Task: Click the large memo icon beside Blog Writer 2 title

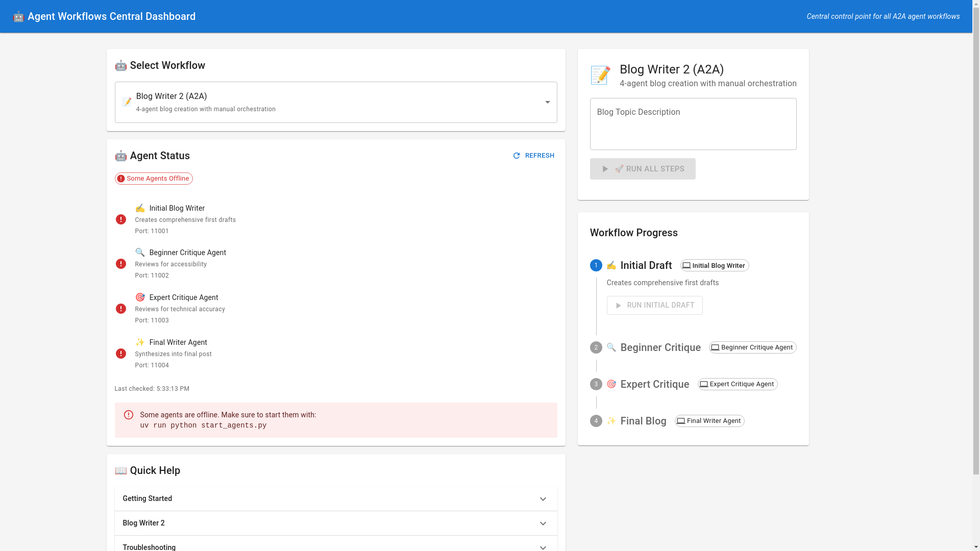Action: click(x=600, y=76)
